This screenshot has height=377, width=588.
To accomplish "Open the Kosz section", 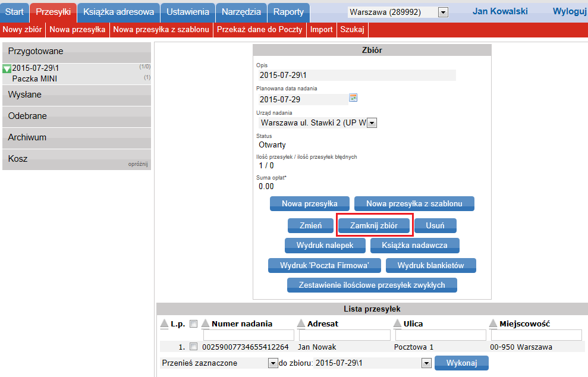I will (x=77, y=159).
